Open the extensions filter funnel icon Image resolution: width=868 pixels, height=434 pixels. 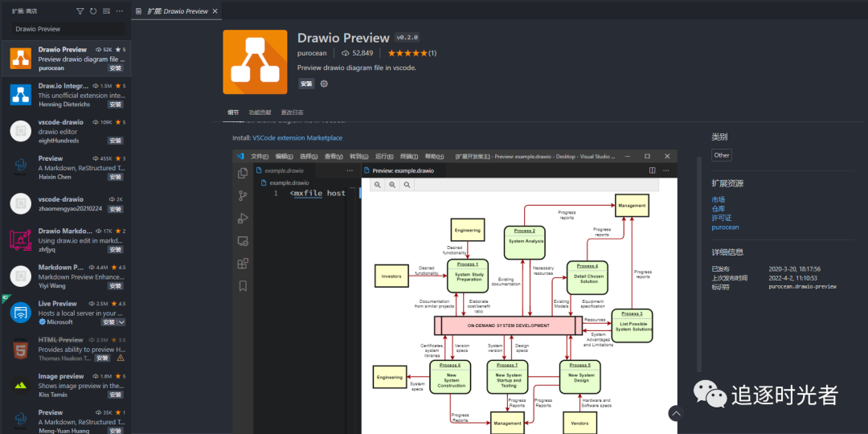(x=80, y=11)
